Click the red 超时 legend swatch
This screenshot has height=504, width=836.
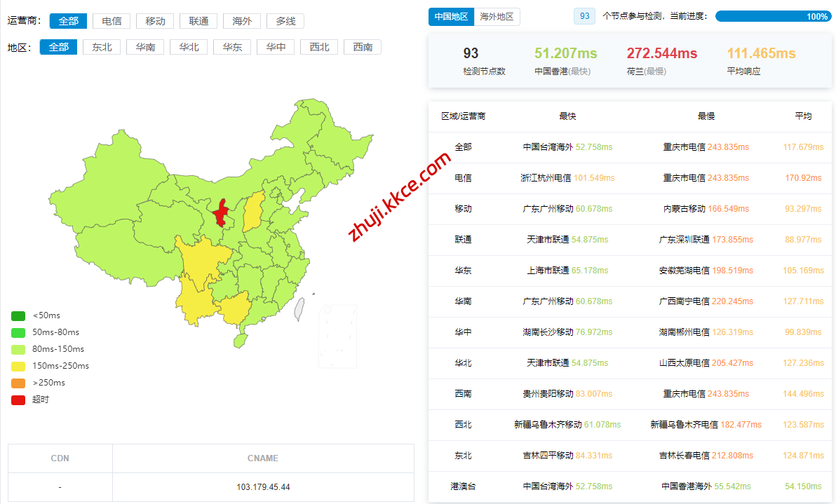[x=18, y=400]
